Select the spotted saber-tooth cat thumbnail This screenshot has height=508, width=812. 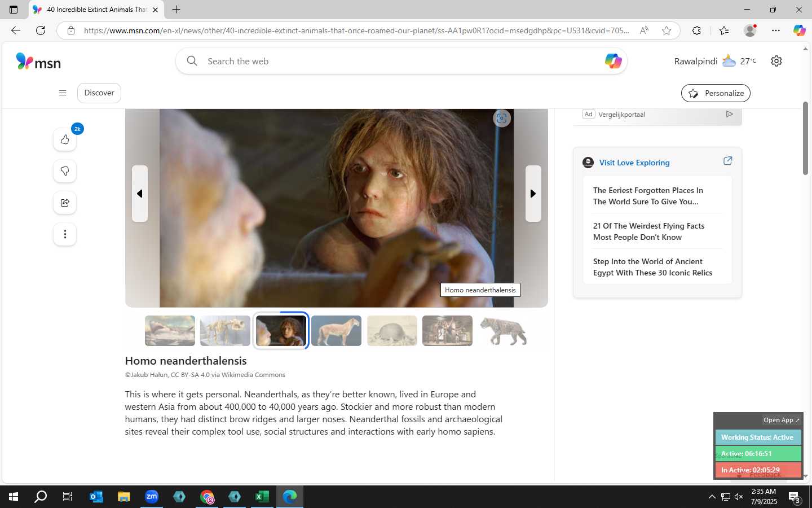pyautogui.click(x=503, y=331)
